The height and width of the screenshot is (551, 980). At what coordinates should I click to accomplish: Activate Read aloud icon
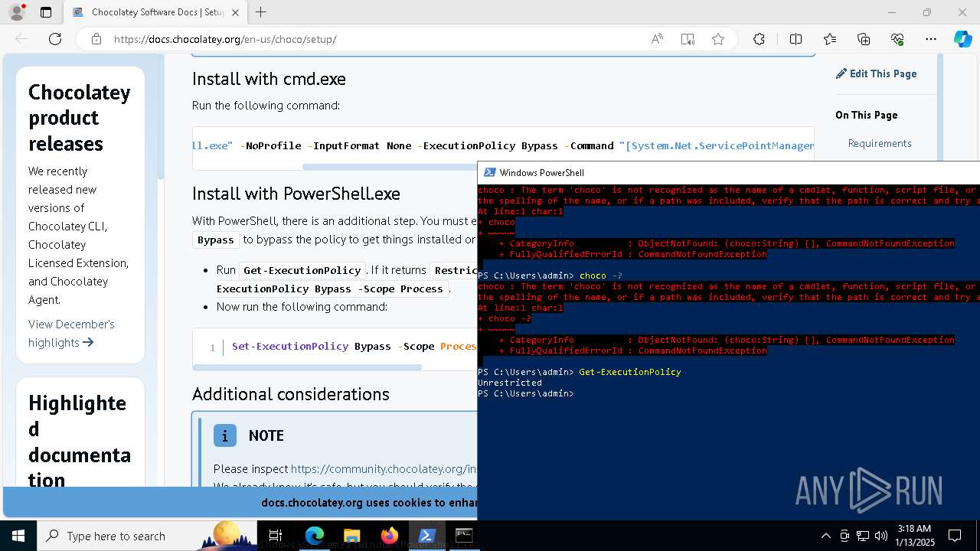click(x=657, y=39)
